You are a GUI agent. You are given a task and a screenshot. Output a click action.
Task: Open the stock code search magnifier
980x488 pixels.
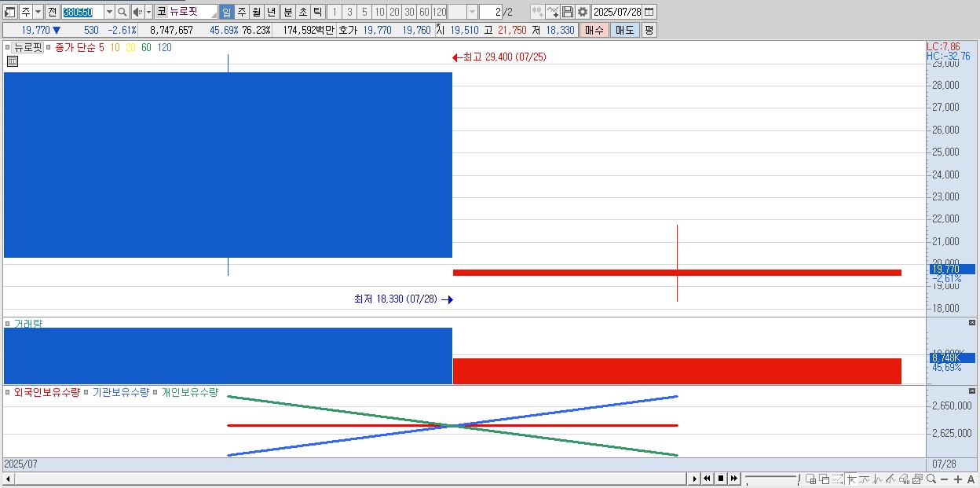(122, 12)
